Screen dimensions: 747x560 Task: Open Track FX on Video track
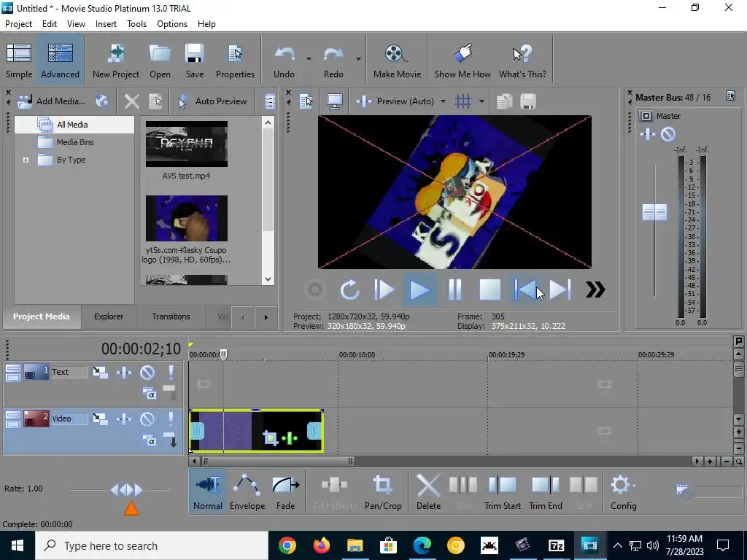[x=124, y=419]
